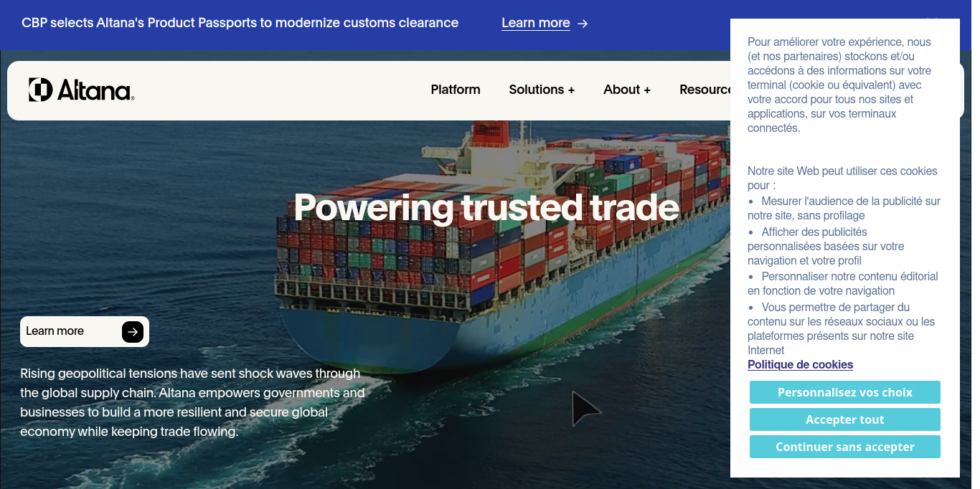Screen dimensions: 980x489
Task: Click the black arrow icon on Learn more button
Action: 133,332
